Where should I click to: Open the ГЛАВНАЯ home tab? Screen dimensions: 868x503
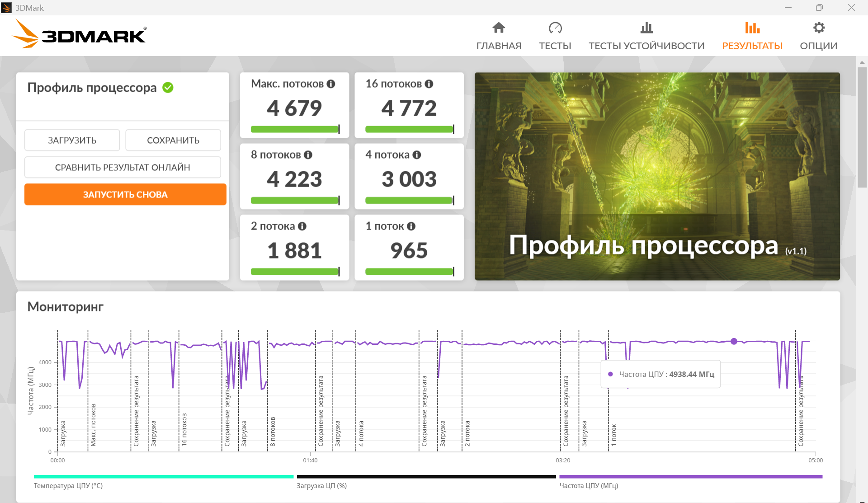[499, 36]
